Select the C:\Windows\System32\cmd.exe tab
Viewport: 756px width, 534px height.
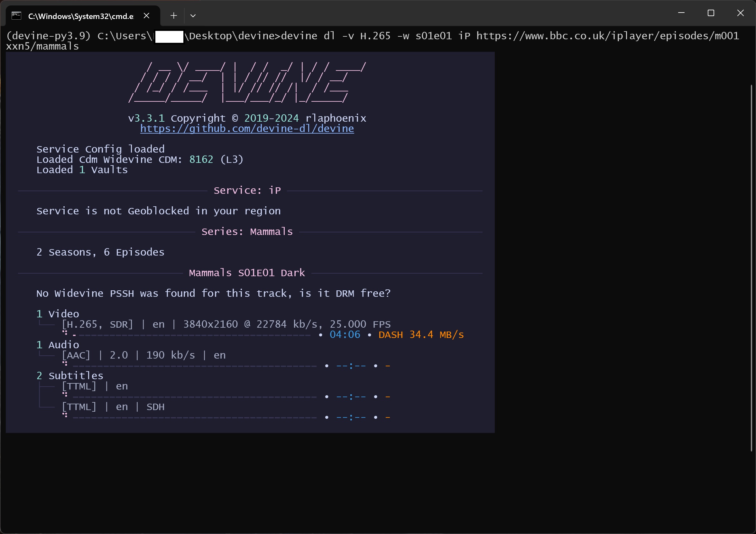(x=81, y=16)
